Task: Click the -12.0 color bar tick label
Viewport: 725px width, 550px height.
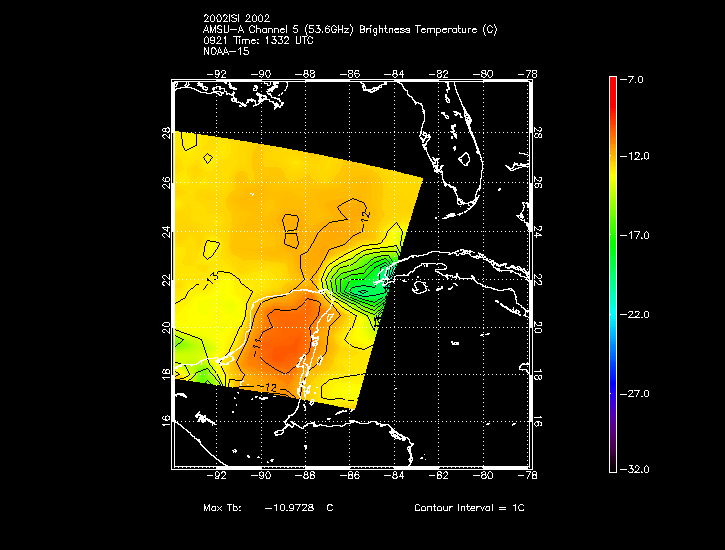Action: coord(634,156)
